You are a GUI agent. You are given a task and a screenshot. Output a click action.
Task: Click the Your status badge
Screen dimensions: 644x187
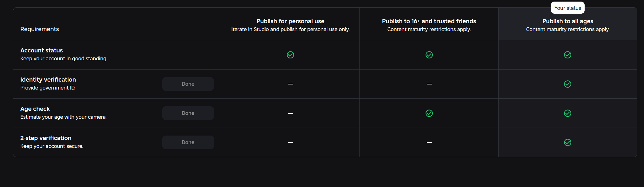(x=567, y=8)
